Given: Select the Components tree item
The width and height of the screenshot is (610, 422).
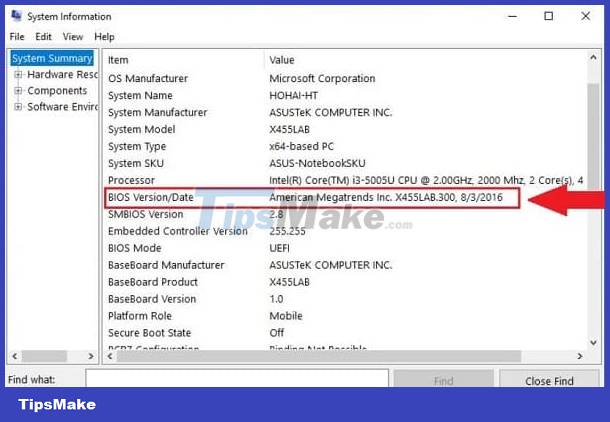Looking at the screenshot, I should (x=57, y=91).
